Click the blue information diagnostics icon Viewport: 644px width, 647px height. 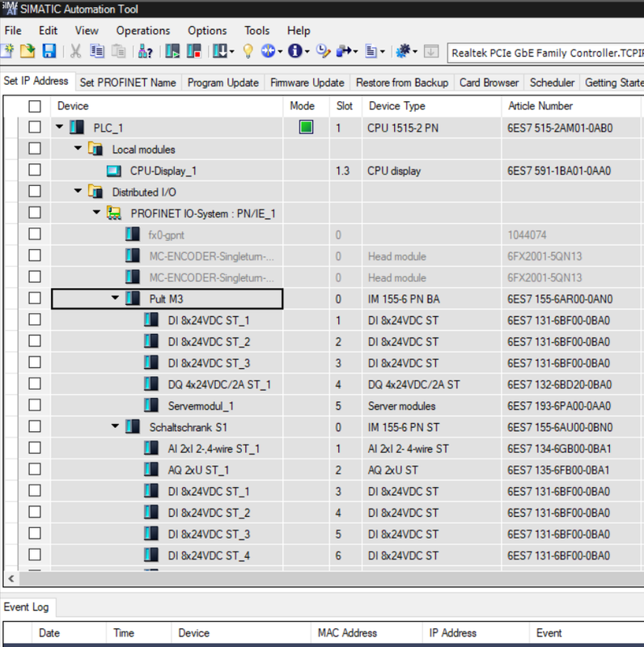coord(294,51)
